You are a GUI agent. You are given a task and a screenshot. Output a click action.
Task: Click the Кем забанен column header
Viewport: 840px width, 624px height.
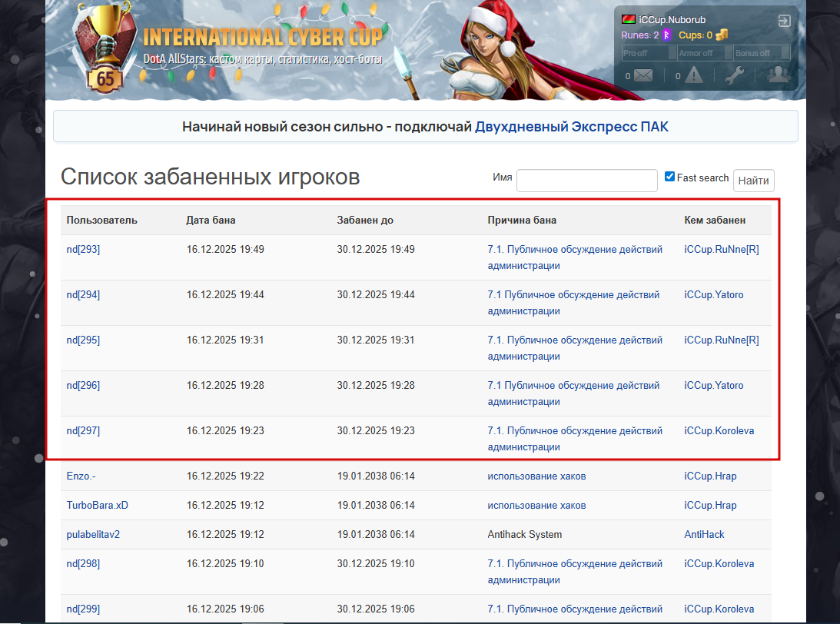tap(715, 220)
